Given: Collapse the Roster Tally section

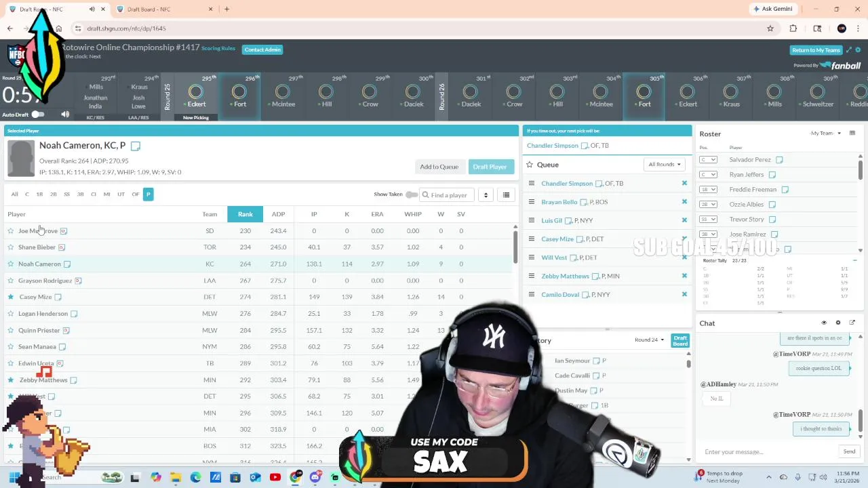Looking at the screenshot, I should tap(854, 260).
